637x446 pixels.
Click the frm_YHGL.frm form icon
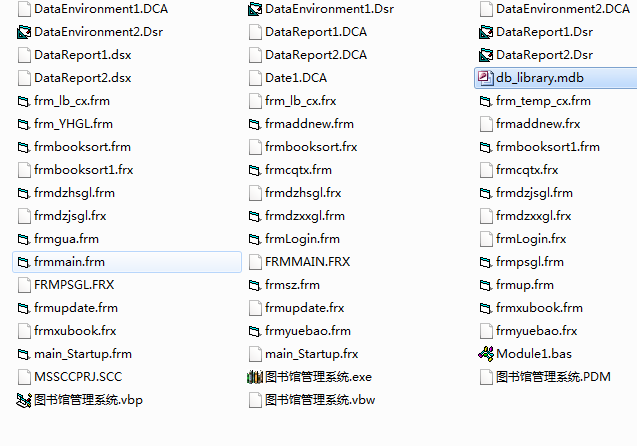pyautogui.click(x=24, y=124)
